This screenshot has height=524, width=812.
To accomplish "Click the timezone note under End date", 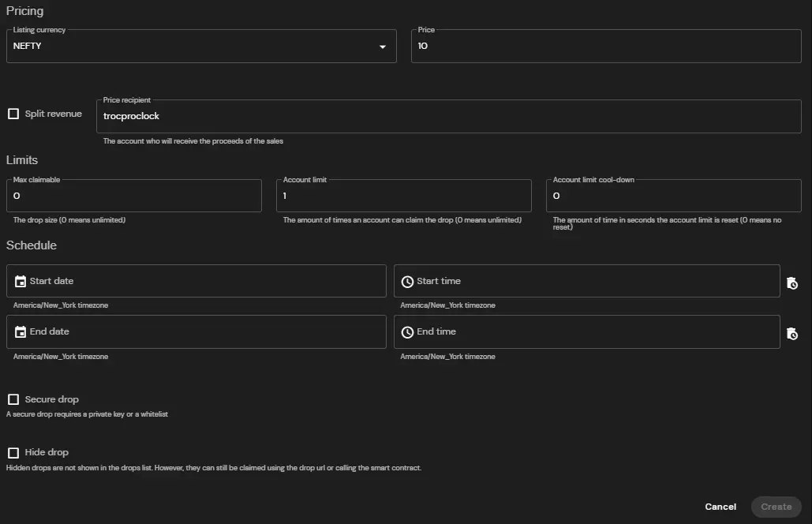I will click(x=61, y=357).
